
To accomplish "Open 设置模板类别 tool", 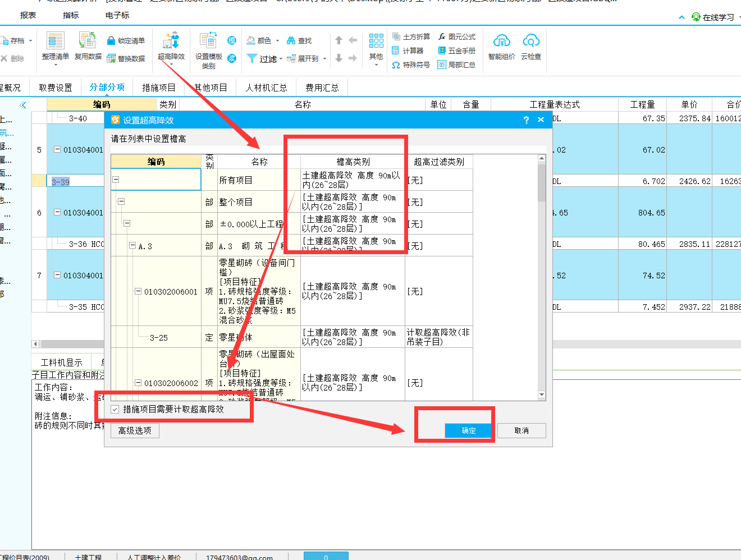I will (208, 49).
